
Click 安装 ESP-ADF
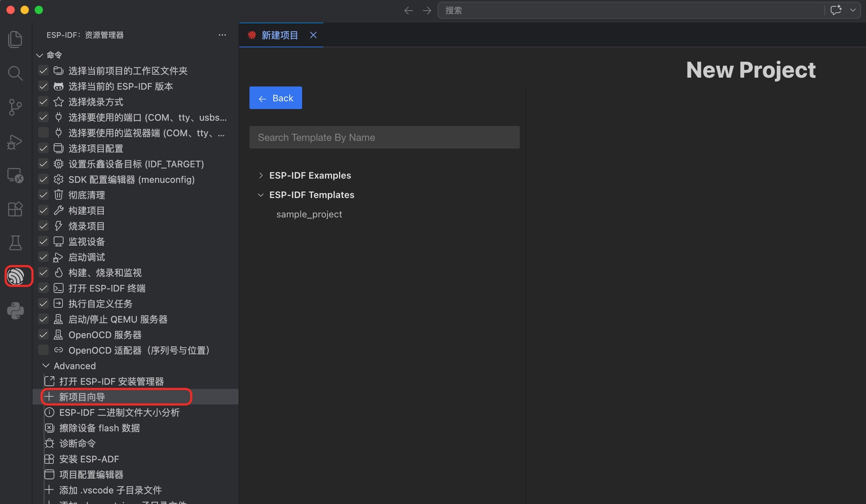pos(89,459)
